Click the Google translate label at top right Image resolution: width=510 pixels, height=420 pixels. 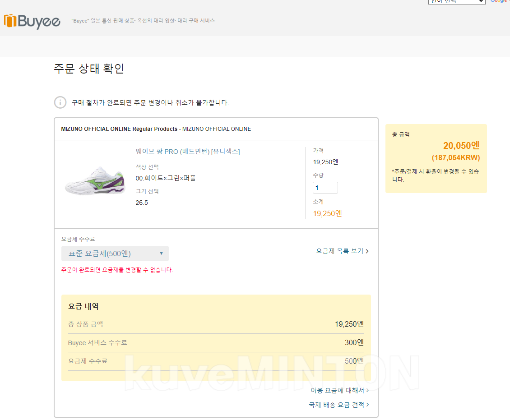(x=500, y=1)
